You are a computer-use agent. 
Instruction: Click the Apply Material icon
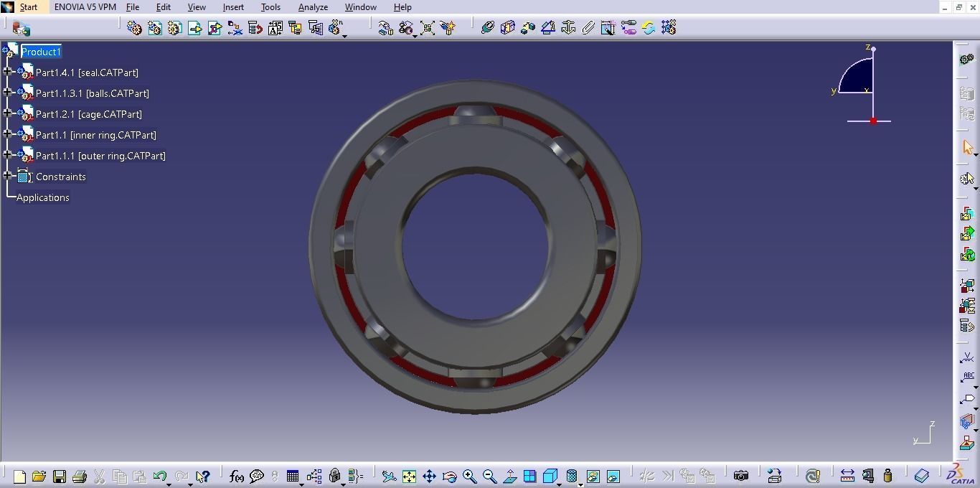922,476
